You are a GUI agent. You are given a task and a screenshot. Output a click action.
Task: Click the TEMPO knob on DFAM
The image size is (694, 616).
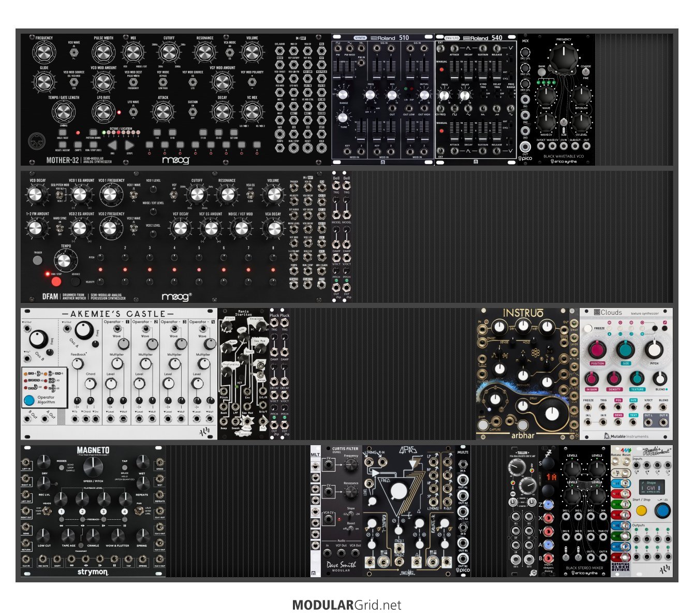(64, 261)
